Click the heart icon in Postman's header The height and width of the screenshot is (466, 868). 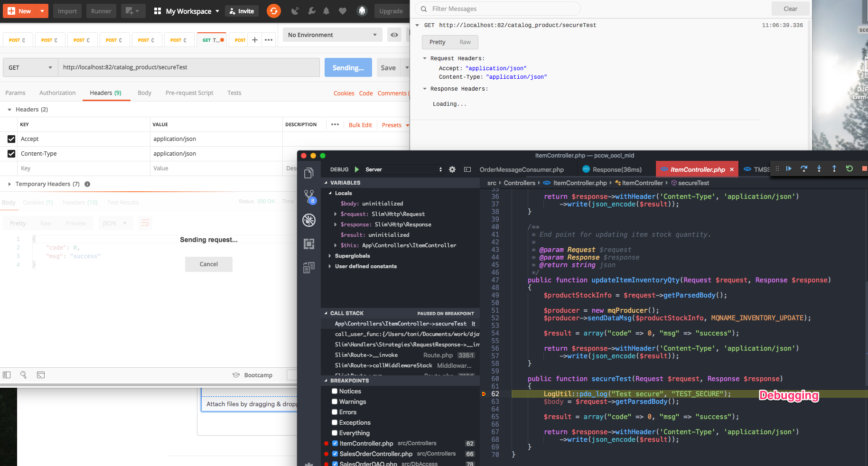[x=343, y=10]
